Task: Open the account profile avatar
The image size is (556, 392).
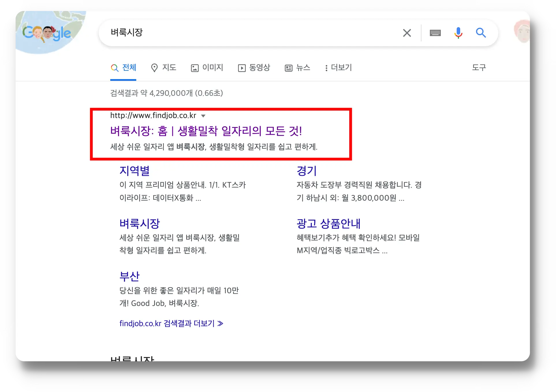Action: click(x=522, y=31)
